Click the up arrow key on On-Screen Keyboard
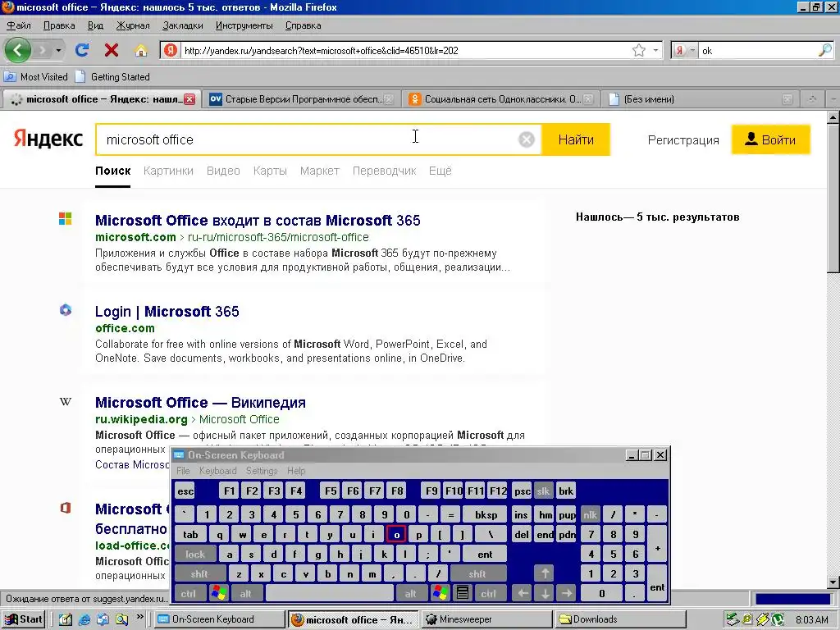840x630 pixels. tap(545, 573)
